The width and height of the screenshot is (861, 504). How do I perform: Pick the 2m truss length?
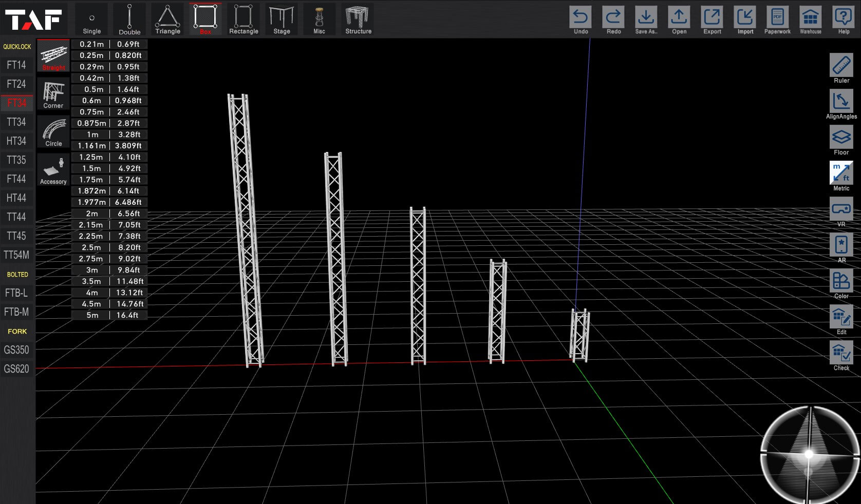(x=109, y=214)
